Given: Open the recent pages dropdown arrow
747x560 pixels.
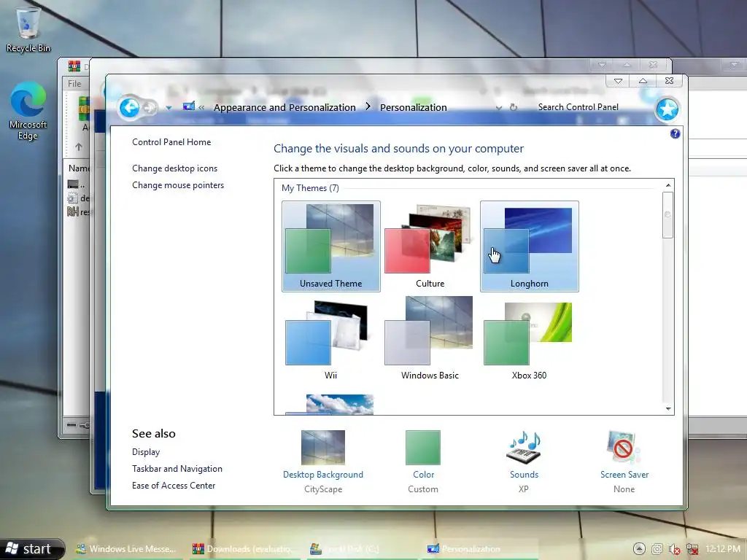Looking at the screenshot, I should click(169, 108).
